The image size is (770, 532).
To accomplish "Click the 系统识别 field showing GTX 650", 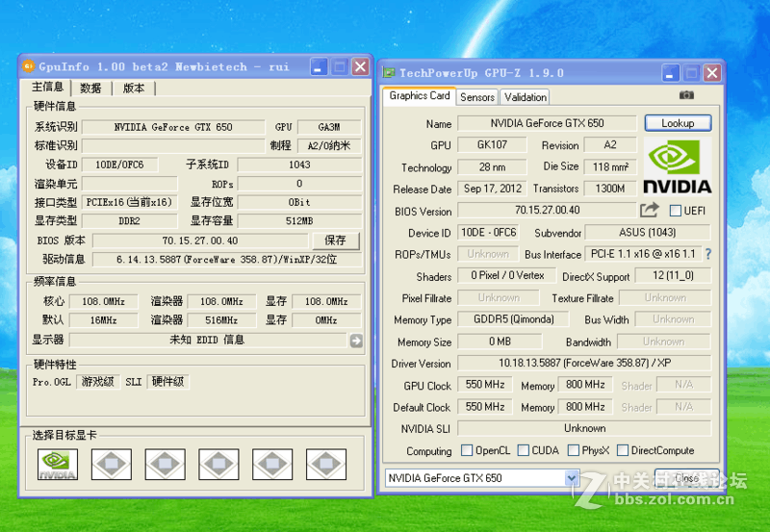I will tap(173, 127).
